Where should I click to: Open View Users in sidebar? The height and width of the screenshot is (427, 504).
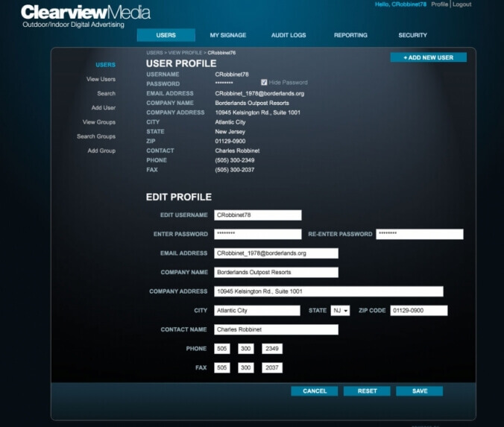point(101,79)
